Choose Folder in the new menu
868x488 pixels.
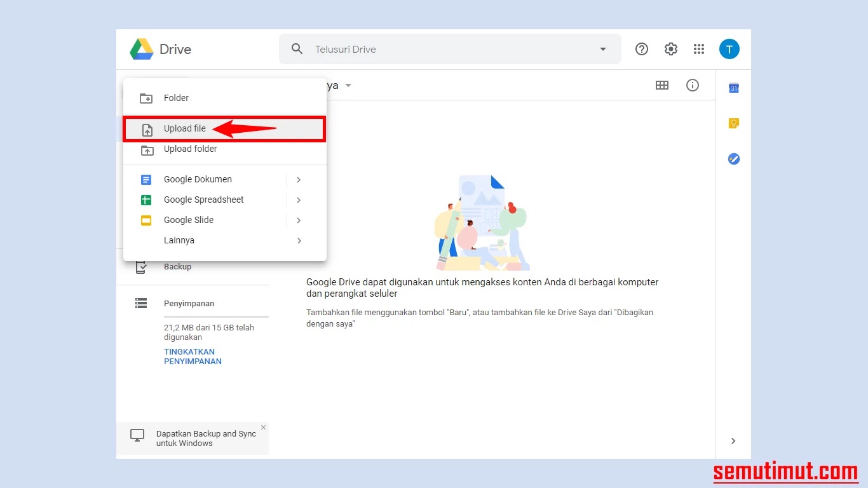(x=225, y=98)
